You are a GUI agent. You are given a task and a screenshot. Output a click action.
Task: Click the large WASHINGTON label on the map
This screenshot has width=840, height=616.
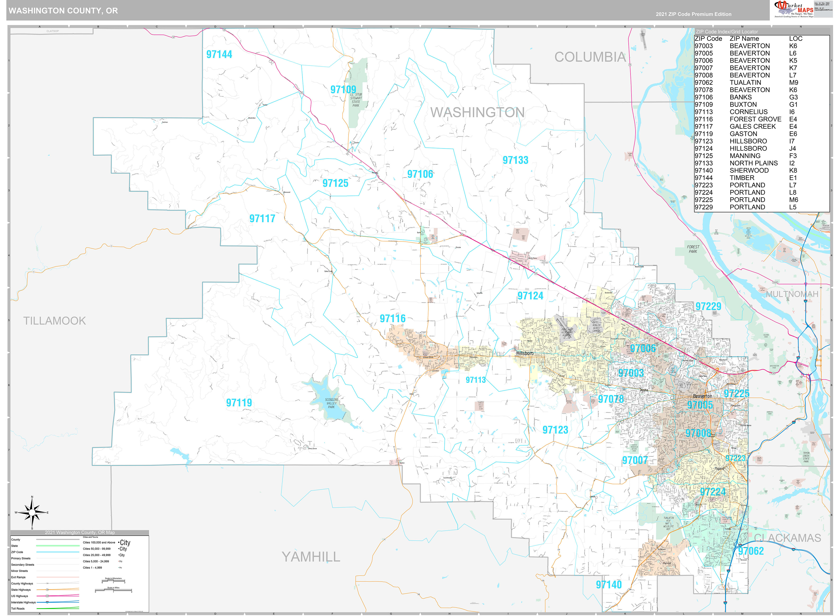click(477, 112)
